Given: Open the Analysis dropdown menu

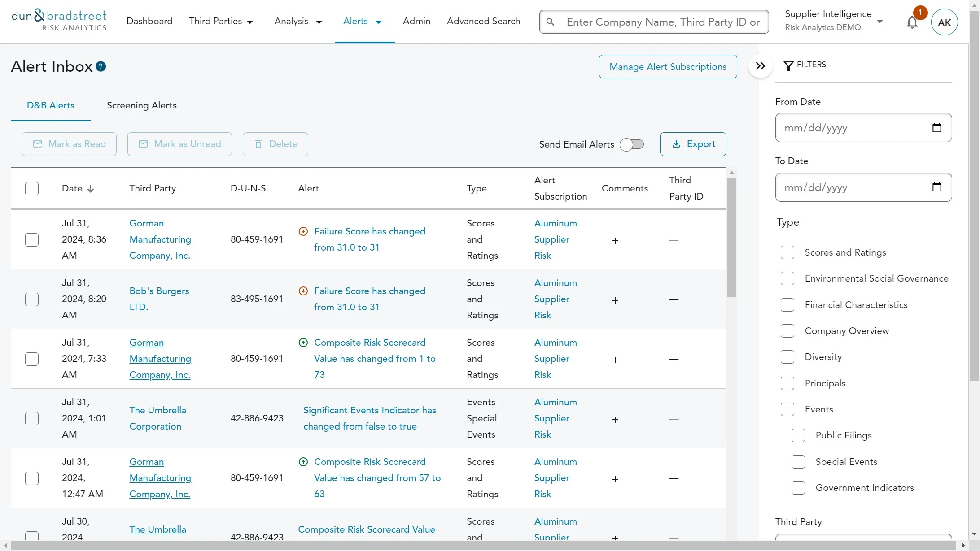Looking at the screenshot, I should click(298, 21).
